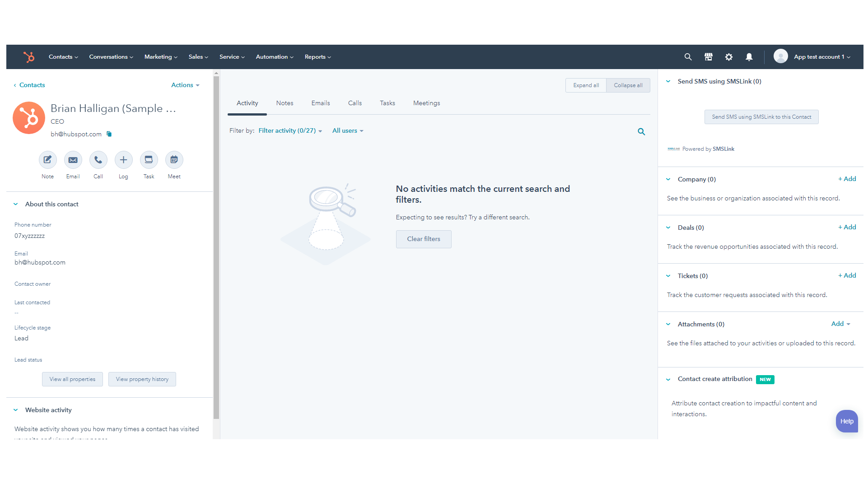Open the notifications bell icon
This screenshot has width=868, height=488.
coord(749,57)
